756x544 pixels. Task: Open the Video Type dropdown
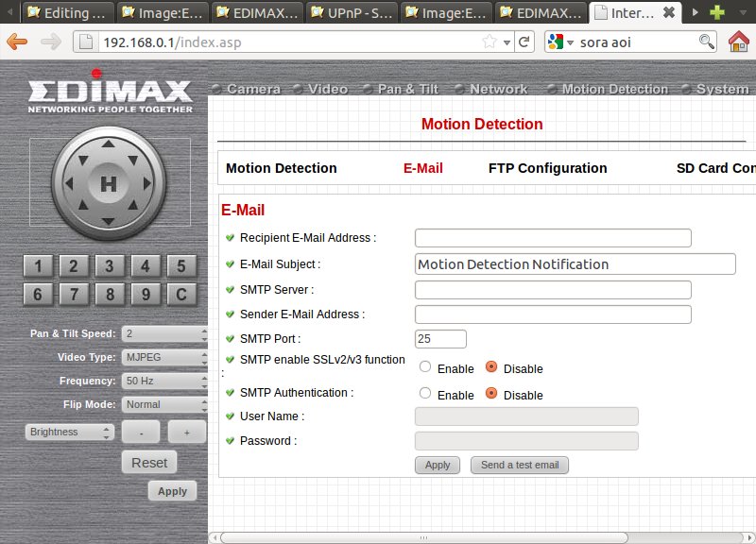click(x=163, y=358)
